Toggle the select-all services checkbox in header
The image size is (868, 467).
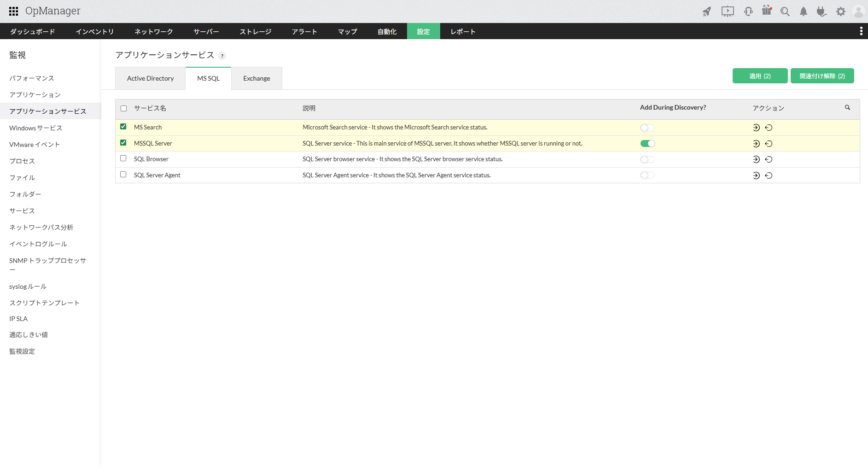tap(123, 109)
